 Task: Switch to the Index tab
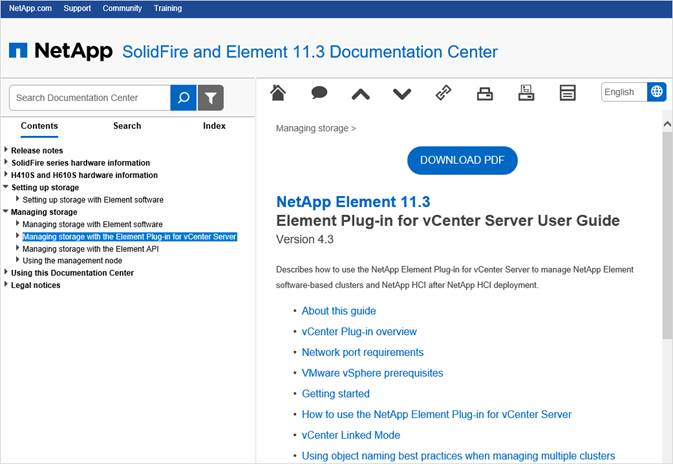[214, 126]
